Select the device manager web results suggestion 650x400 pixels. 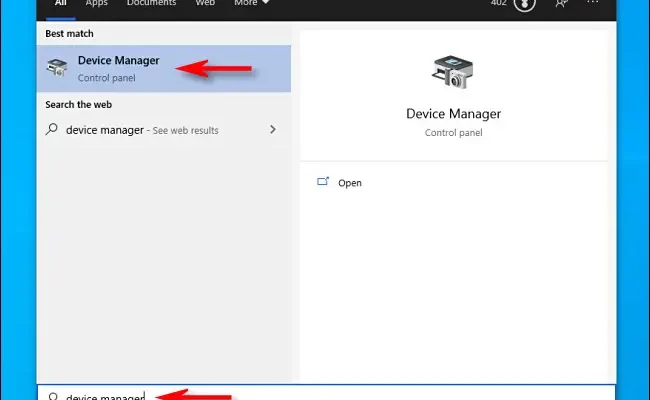point(164,130)
